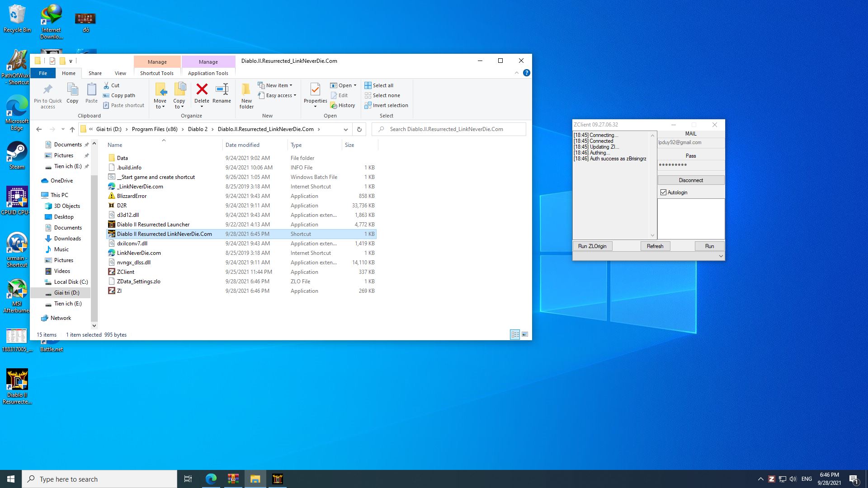Click the Run ZLOrigin button

tap(592, 246)
